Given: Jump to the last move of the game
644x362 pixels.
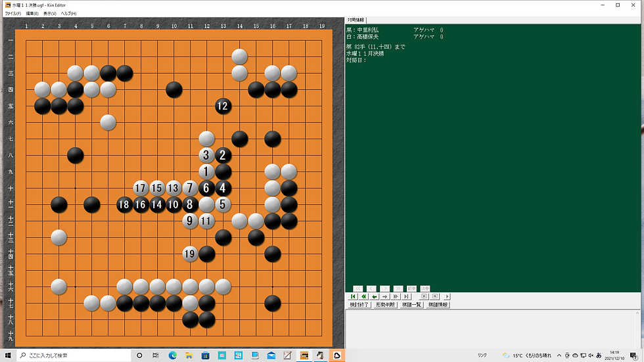Looking at the screenshot, I should coord(406,296).
